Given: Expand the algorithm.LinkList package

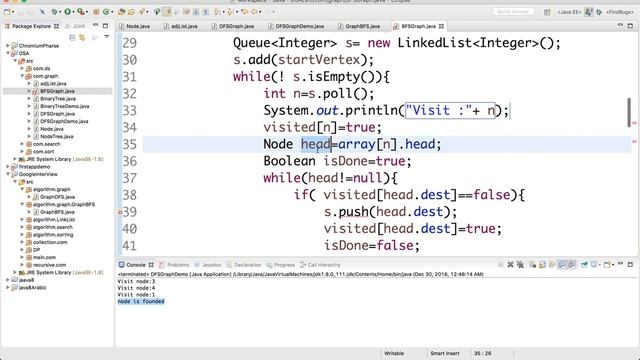Looking at the screenshot, I should pyautogui.click(x=22, y=220).
